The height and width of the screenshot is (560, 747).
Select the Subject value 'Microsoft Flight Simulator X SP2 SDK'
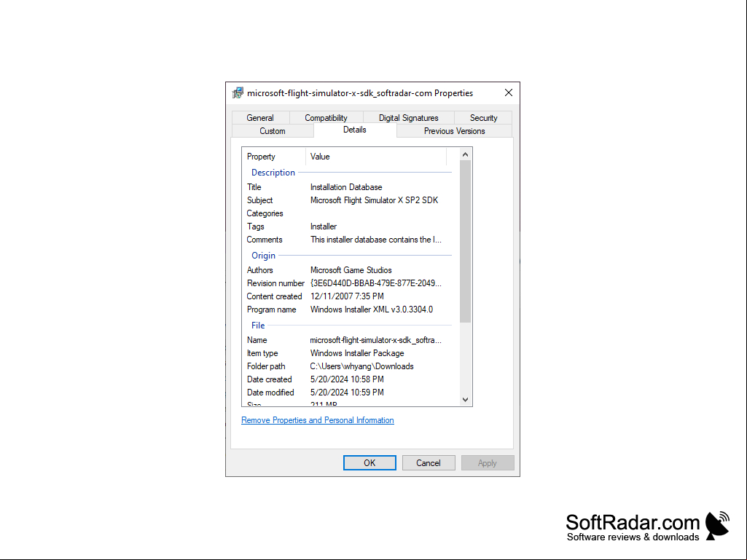374,200
